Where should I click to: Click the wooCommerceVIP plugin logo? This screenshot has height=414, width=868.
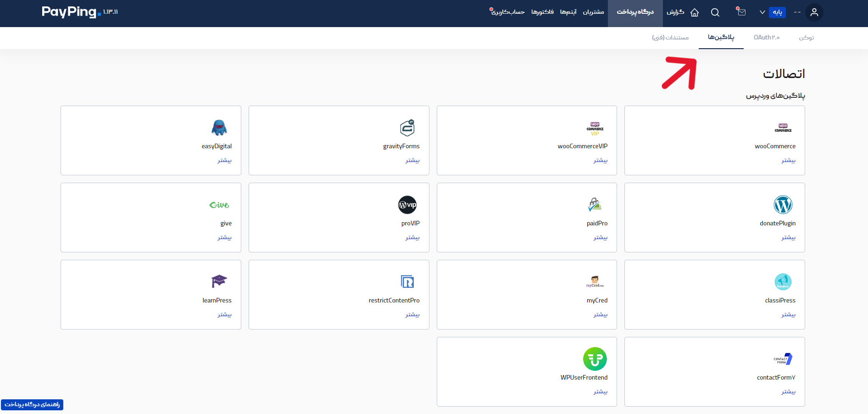pos(595,129)
